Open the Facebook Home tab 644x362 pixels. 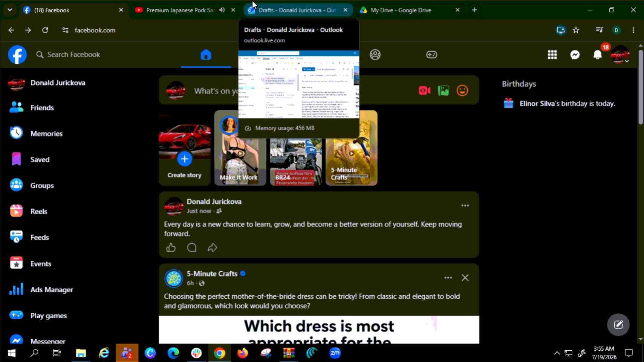tap(206, 55)
